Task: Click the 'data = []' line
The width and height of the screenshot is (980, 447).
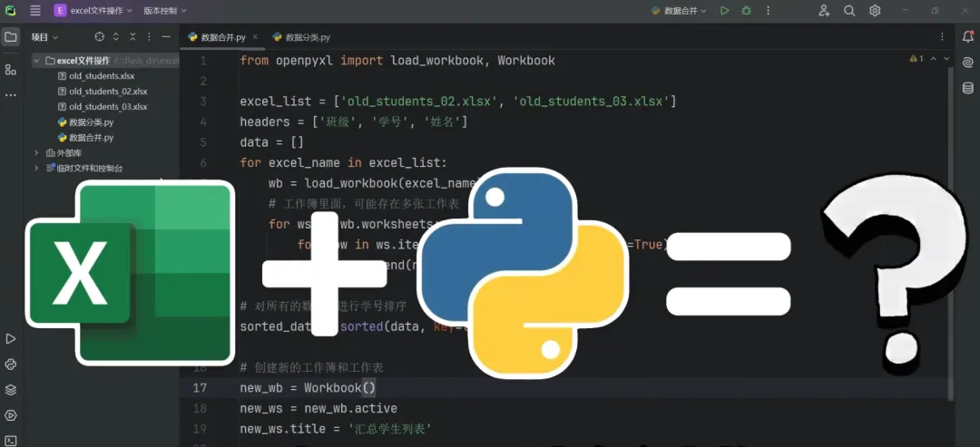Action: click(272, 142)
